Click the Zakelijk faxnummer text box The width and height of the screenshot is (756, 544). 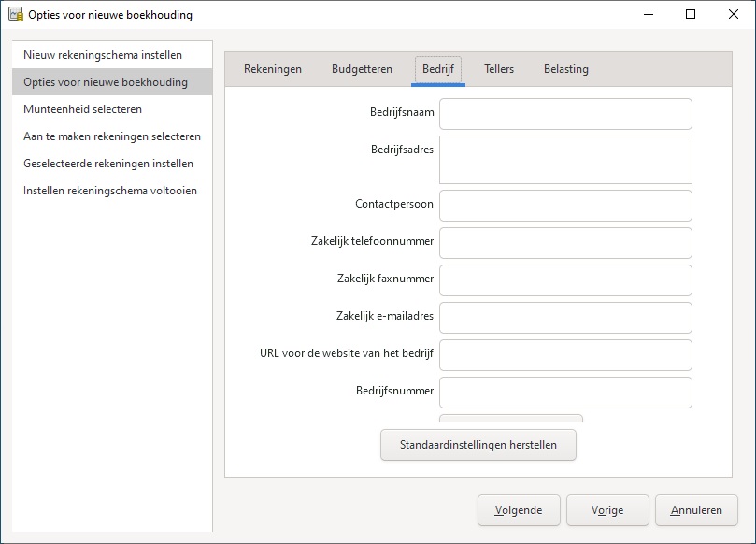tap(565, 280)
